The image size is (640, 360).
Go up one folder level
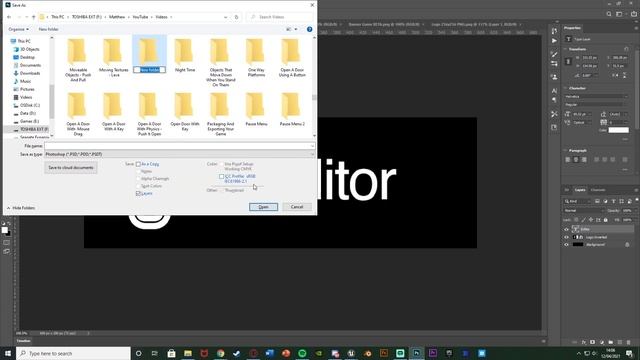point(33,17)
